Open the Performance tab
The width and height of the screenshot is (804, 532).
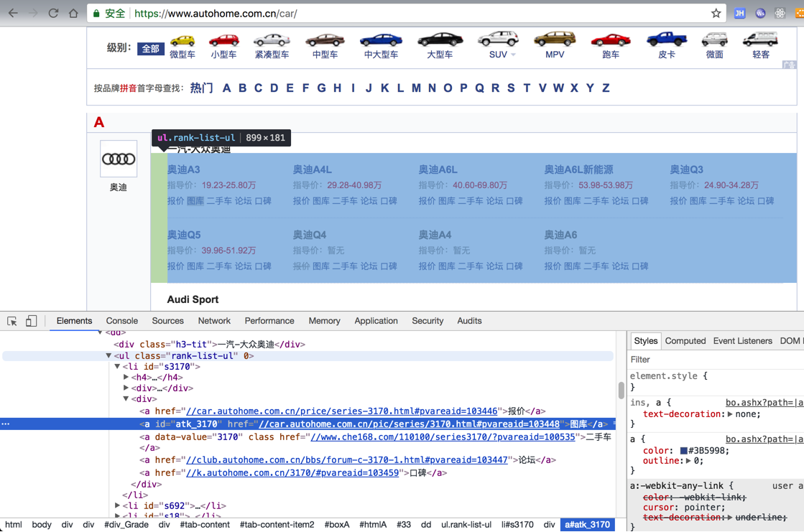[x=269, y=321]
